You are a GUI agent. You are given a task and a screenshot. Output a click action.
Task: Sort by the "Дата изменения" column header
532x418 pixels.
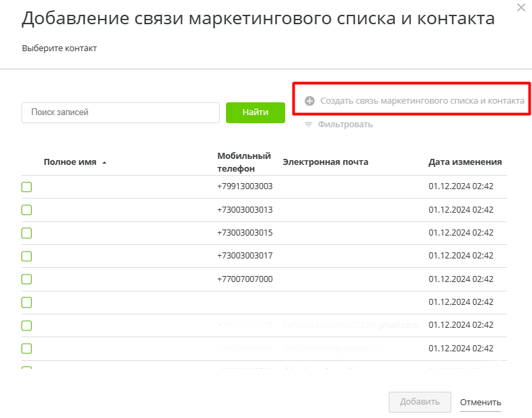click(465, 162)
